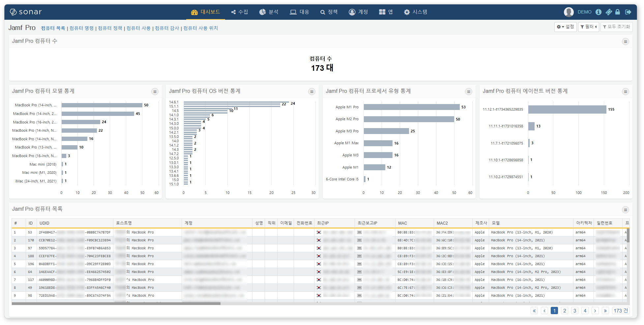The height and width of the screenshot is (325, 644).
Task: Click the Sonar logo
Action: coord(26,12)
